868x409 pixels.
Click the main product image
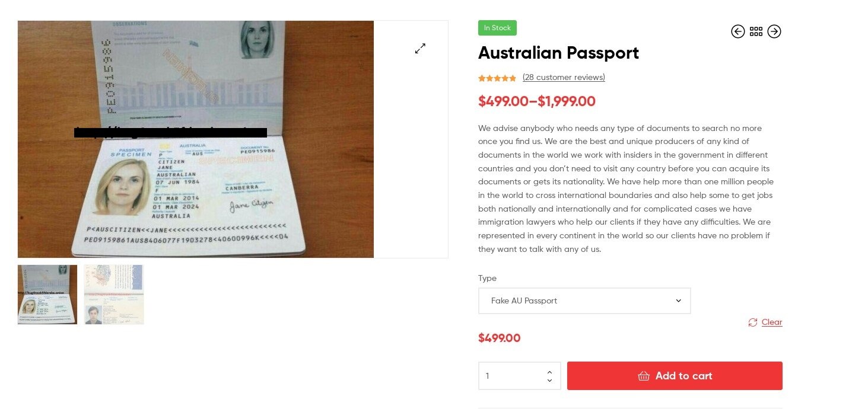196,139
